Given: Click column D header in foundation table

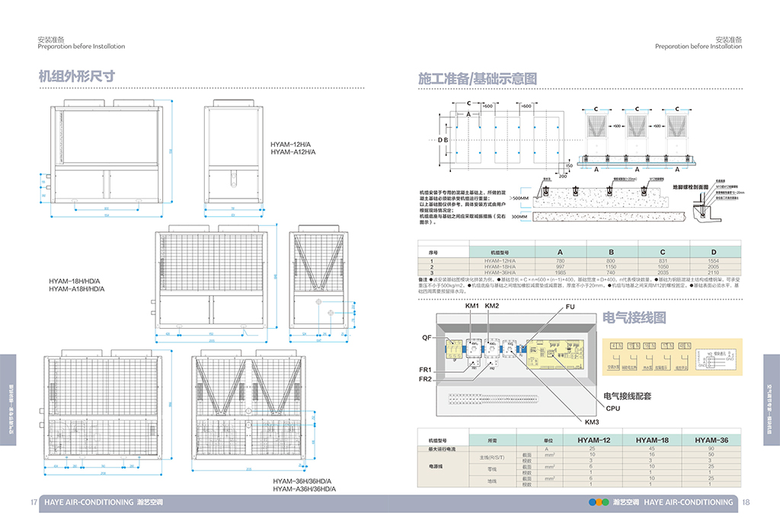Looking at the screenshot, I should coord(713,252).
